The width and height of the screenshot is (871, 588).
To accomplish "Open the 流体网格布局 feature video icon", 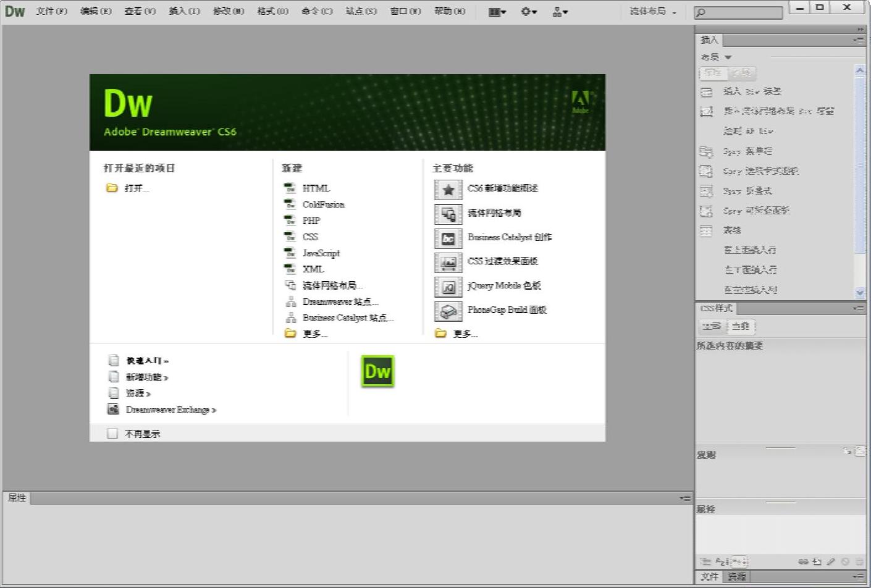I will pos(448,214).
